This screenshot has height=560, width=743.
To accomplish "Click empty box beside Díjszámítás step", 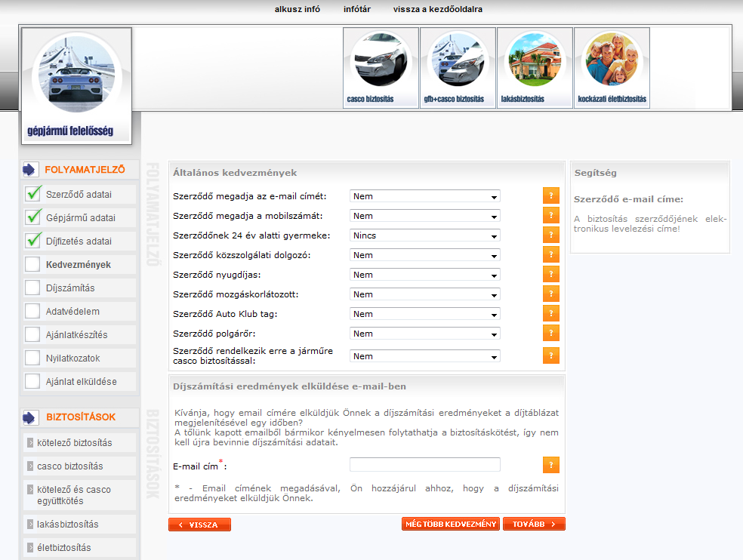I will coord(32,288).
